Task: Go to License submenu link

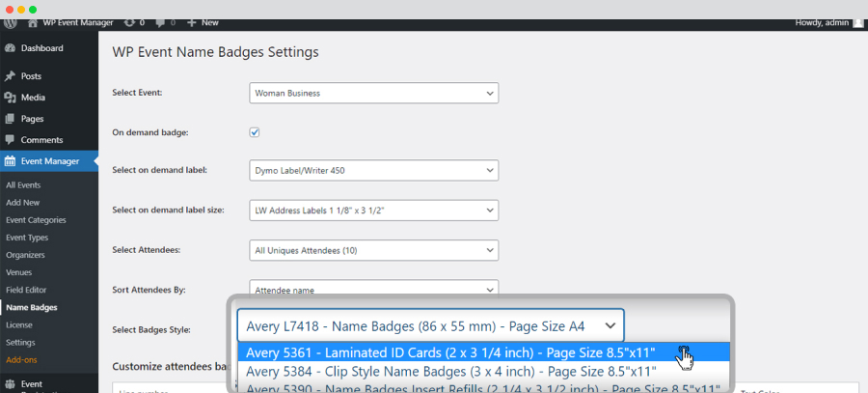Action: (x=19, y=324)
